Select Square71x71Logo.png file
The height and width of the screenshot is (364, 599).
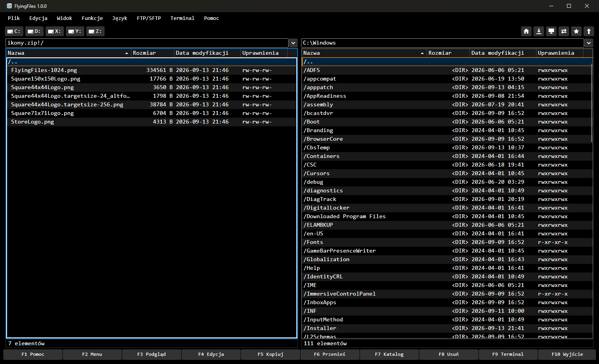click(152, 113)
